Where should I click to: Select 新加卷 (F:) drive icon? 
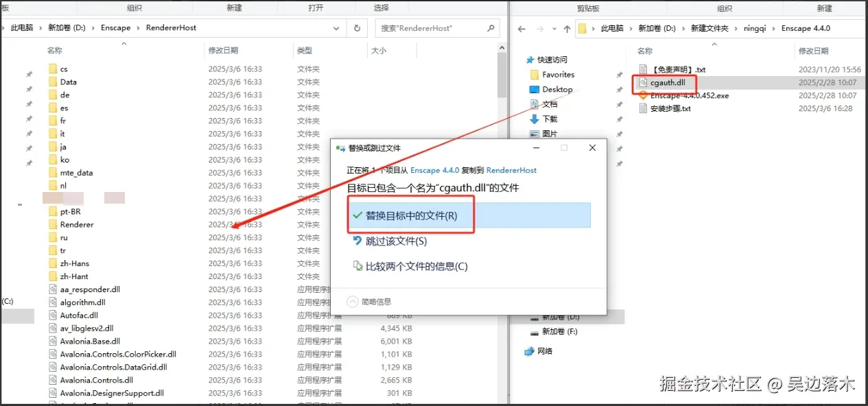click(535, 332)
